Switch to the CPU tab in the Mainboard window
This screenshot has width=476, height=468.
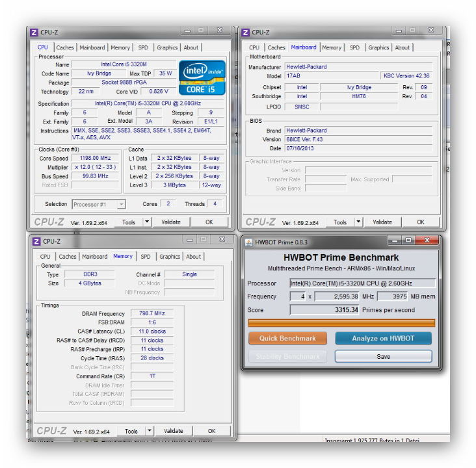click(254, 47)
